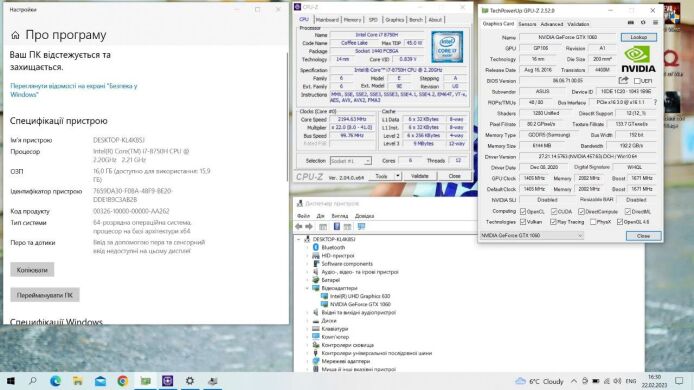Switch to the CPU-Z Mainboard tab
The height and width of the screenshot is (390, 694).
tap(327, 19)
